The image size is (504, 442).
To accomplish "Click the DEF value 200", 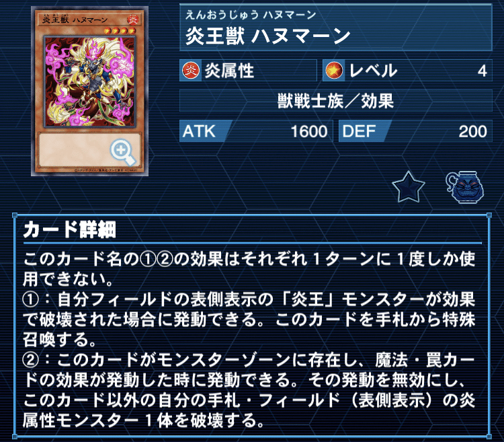I will (472, 131).
